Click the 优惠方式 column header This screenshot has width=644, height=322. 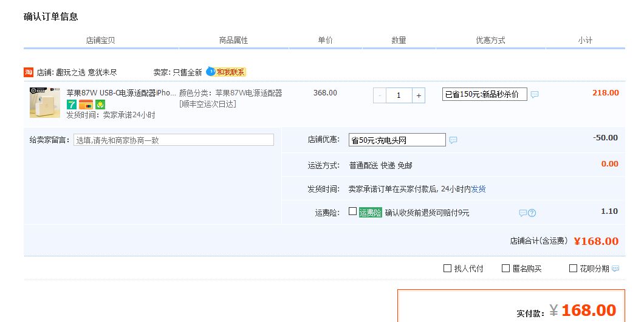point(490,40)
